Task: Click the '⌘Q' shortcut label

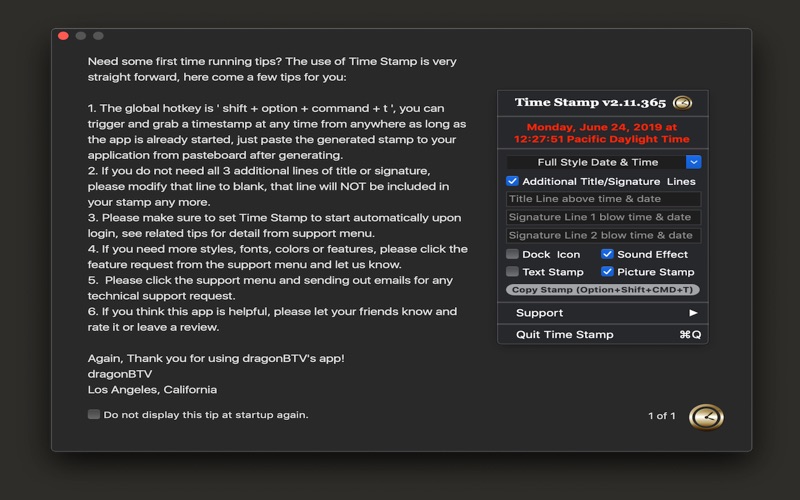Action: 690,335
